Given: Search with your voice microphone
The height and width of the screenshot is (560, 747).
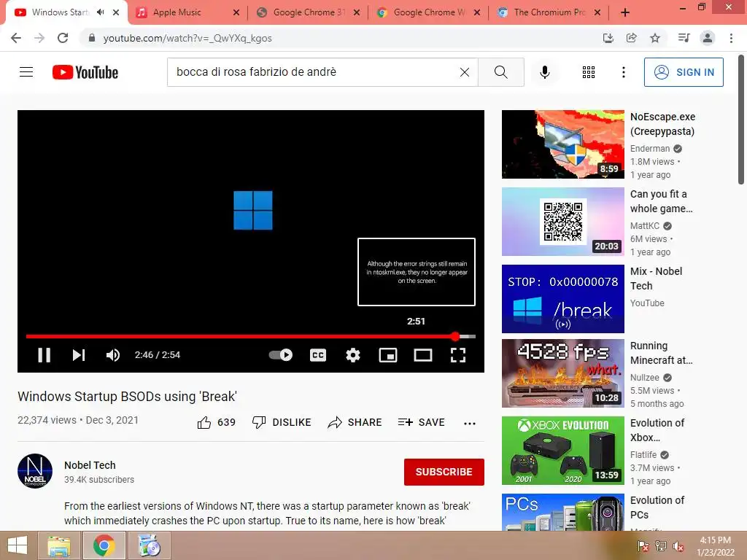Looking at the screenshot, I should [544, 72].
